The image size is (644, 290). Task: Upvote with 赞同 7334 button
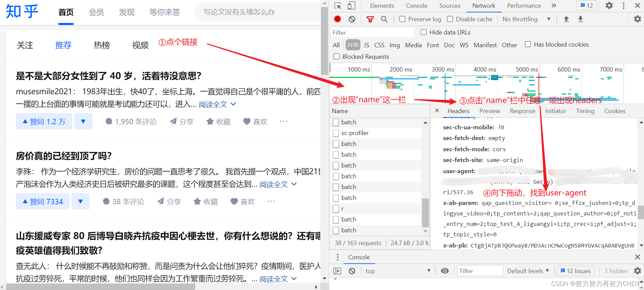pos(43,201)
